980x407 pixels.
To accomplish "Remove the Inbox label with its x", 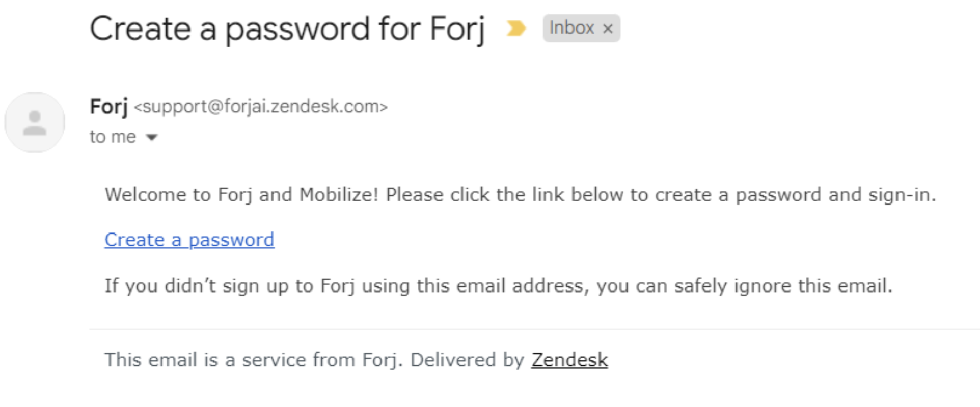I will [x=608, y=28].
